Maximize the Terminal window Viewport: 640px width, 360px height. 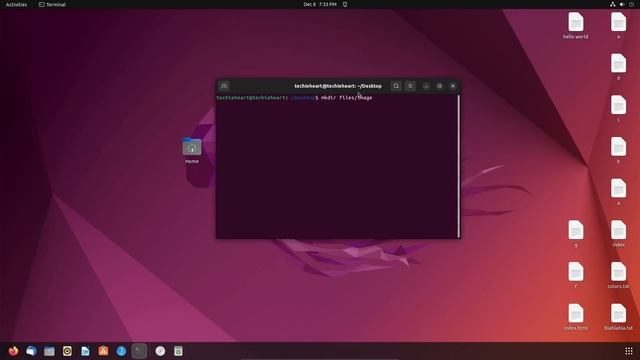[x=439, y=86]
